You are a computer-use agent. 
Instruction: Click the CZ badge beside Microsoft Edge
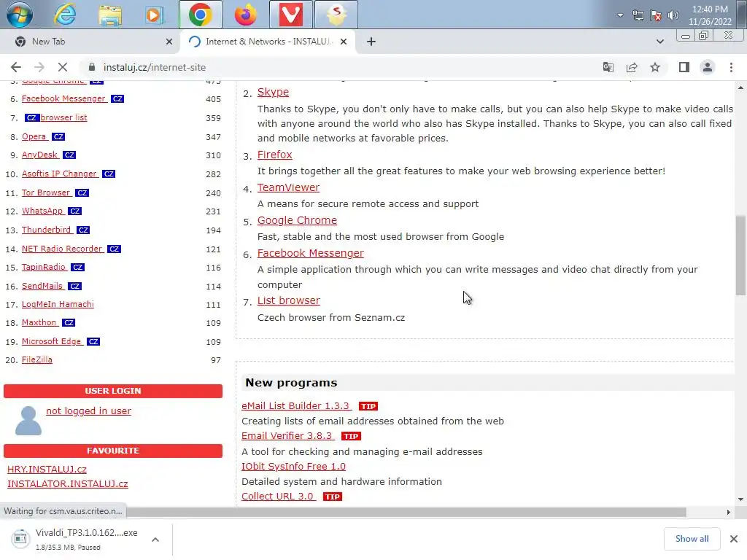point(93,341)
